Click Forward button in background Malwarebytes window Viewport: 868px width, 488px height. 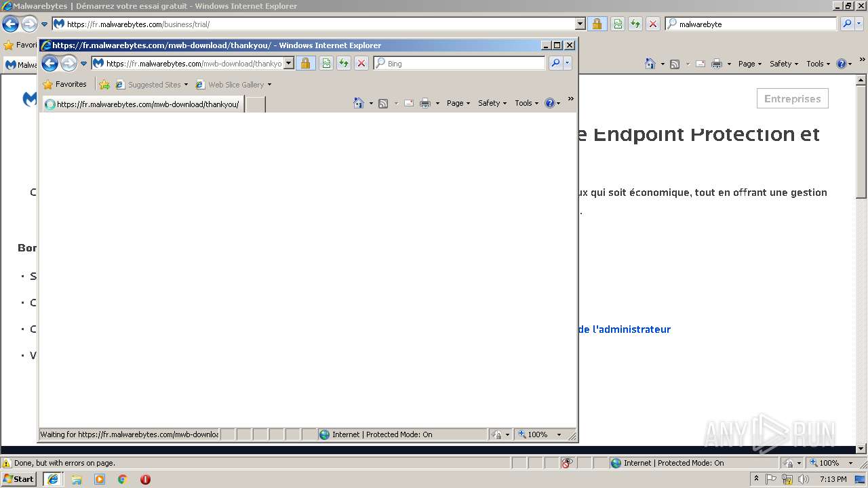(29, 24)
